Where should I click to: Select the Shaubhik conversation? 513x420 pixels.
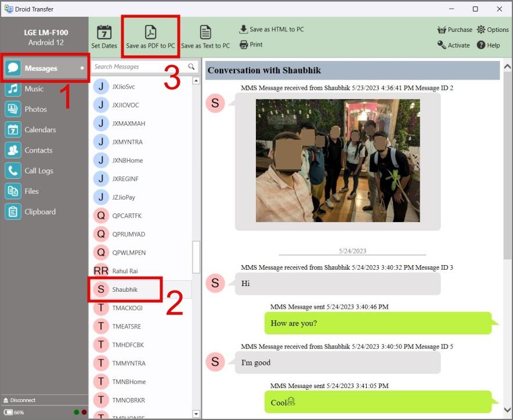click(140, 289)
